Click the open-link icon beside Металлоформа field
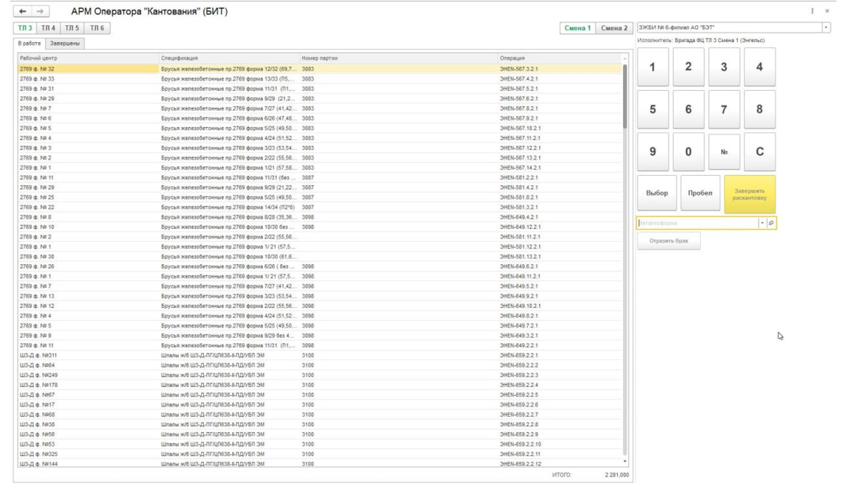The image size is (843, 504). tap(771, 223)
